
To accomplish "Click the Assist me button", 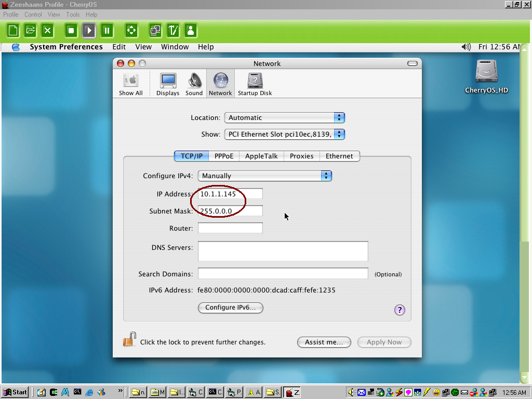I will 324,342.
